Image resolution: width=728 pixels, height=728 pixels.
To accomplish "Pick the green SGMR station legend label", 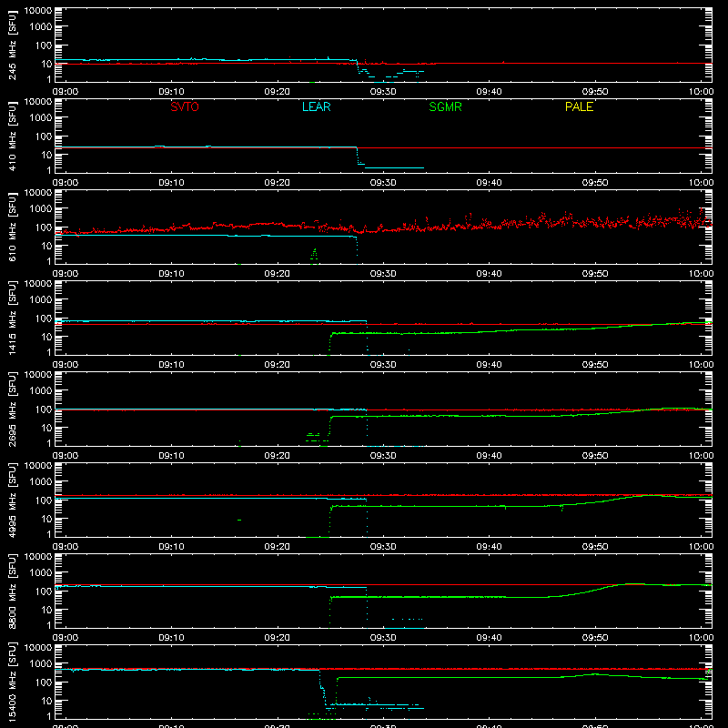I will tap(445, 106).
